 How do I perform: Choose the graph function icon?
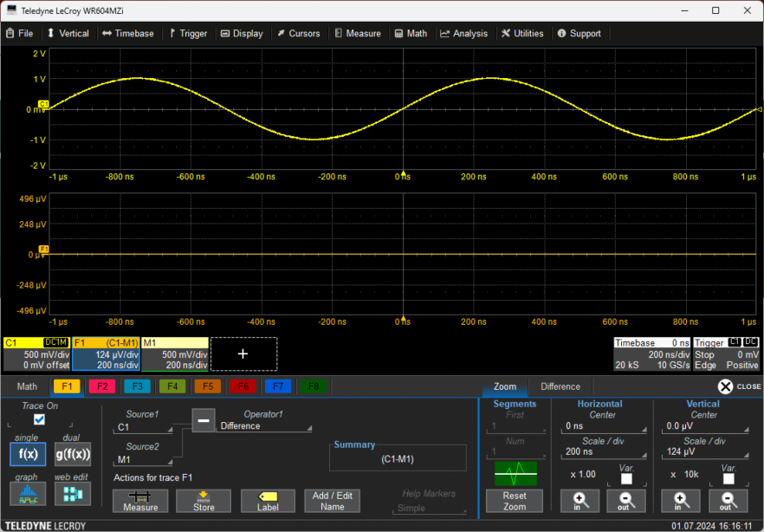(x=27, y=493)
